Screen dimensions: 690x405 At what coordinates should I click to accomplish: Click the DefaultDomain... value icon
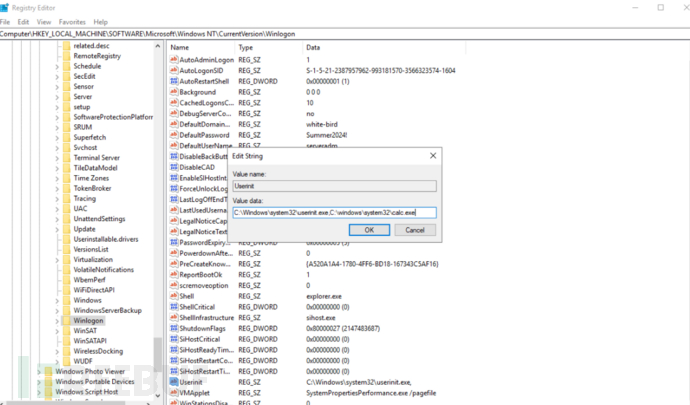point(174,124)
